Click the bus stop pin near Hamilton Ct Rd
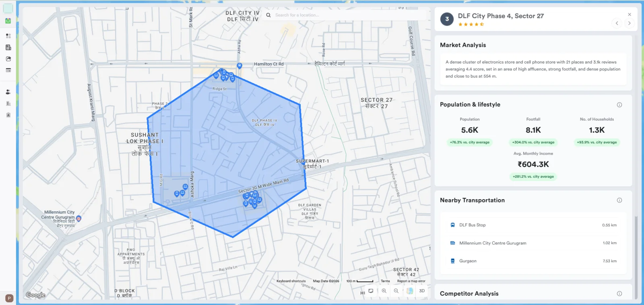The image size is (644, 305). coord(239,66)
